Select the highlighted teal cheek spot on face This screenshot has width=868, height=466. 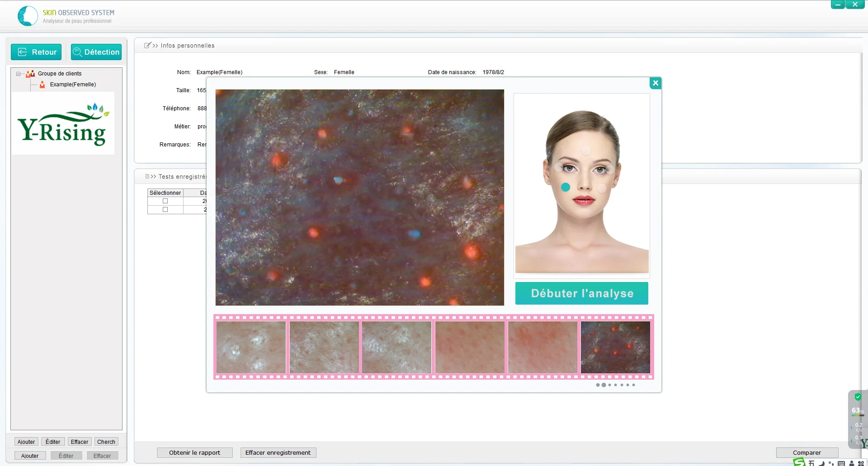click(x=566, y=187)
